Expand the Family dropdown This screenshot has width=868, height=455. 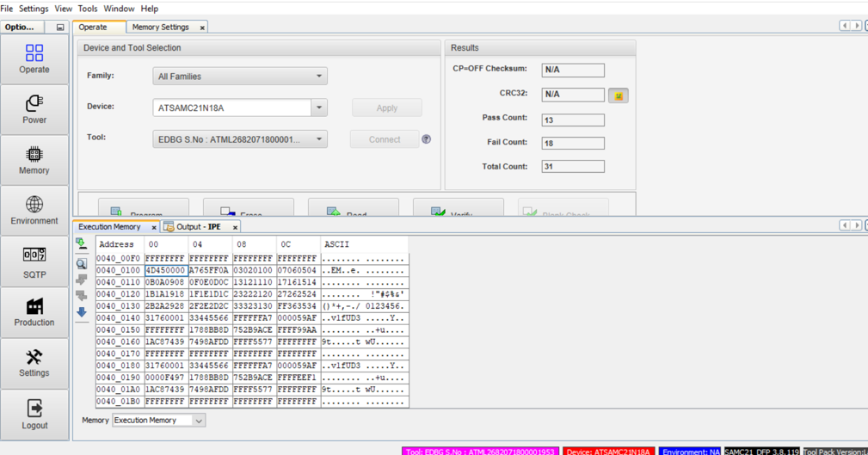pos(318,77)
